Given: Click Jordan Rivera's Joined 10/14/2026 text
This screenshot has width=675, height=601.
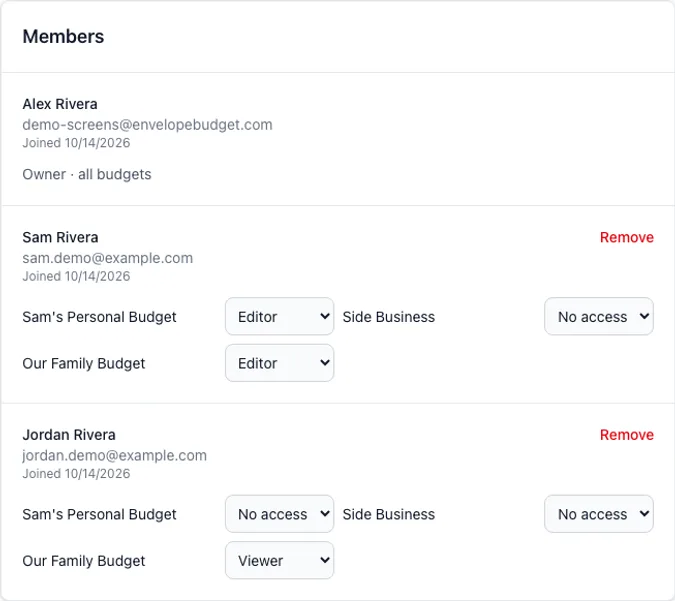Looking at the screenshot, I should click(76, 474).
